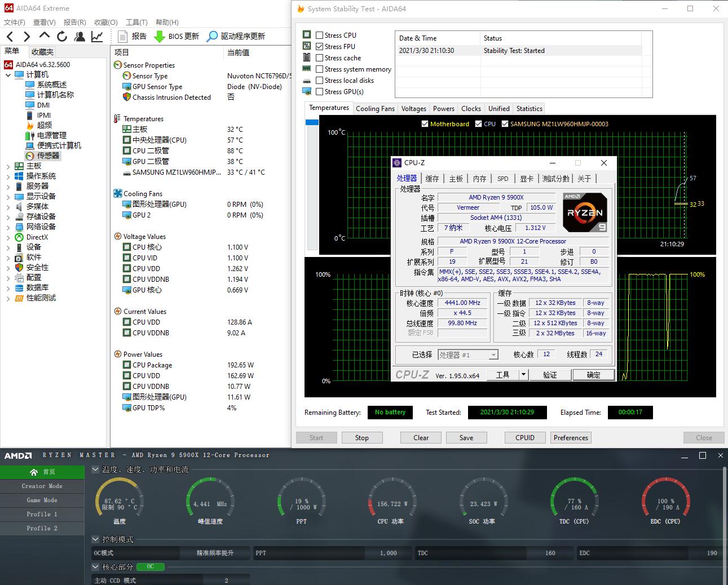Enable the Stress CPU checkbox
This screenshot has height=585, width=728.
pos(320,35)
